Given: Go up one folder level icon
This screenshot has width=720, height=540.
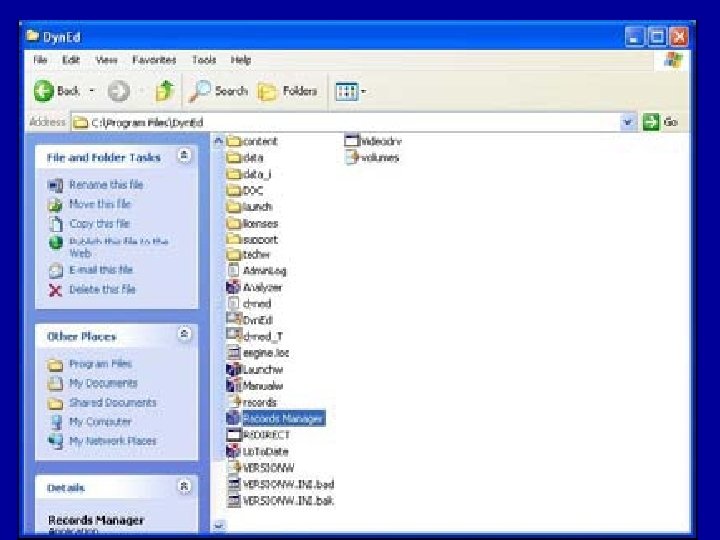Looking at the screenshot, I should (165, 90).
